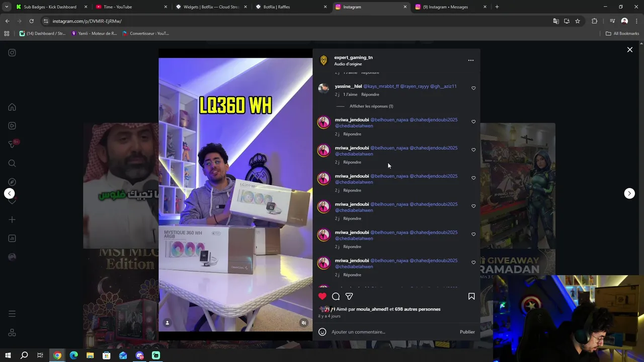The image size is (644, 362).
Task: Open moula_ahmed1 from the likes line
Action: [x=372, y=309]
